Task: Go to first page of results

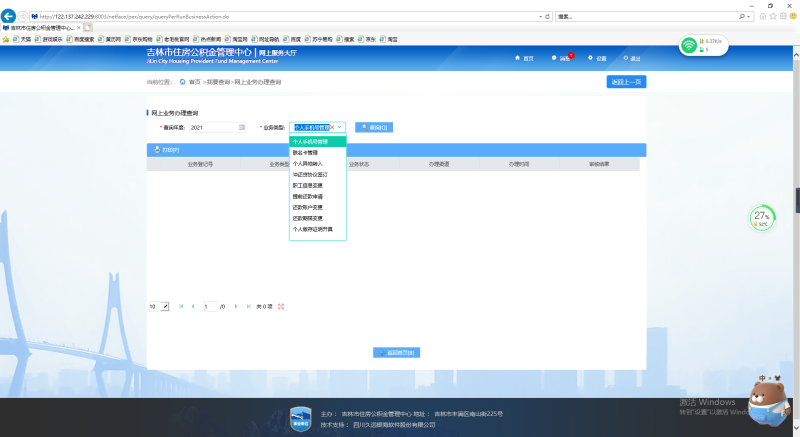Action: pos(181,306)
